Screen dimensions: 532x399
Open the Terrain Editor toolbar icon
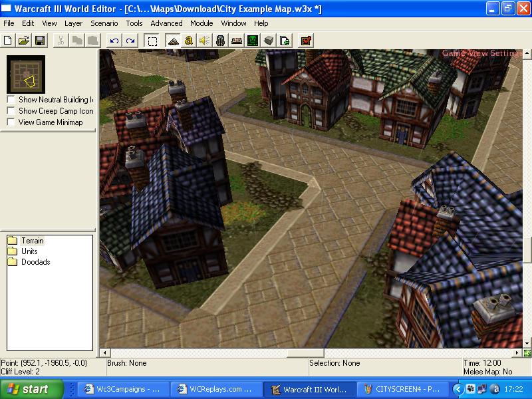click(x=173, y=41)
